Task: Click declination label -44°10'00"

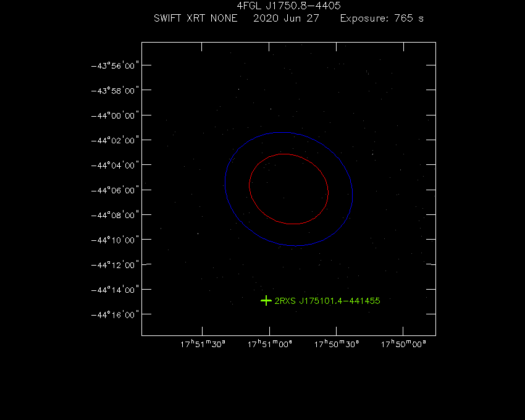Action: tap(115, 240)
